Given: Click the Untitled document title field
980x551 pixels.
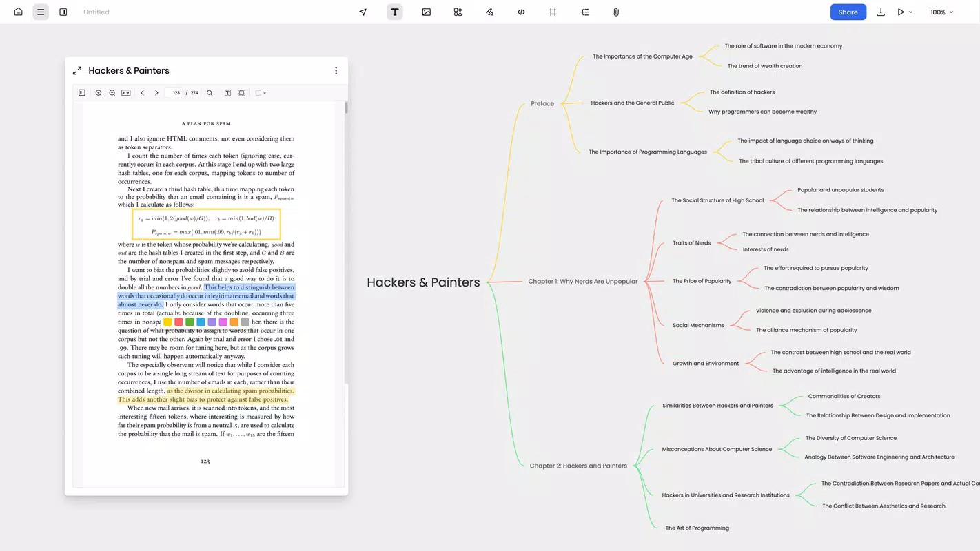Looking at the screenshot, I should point(96,12).
